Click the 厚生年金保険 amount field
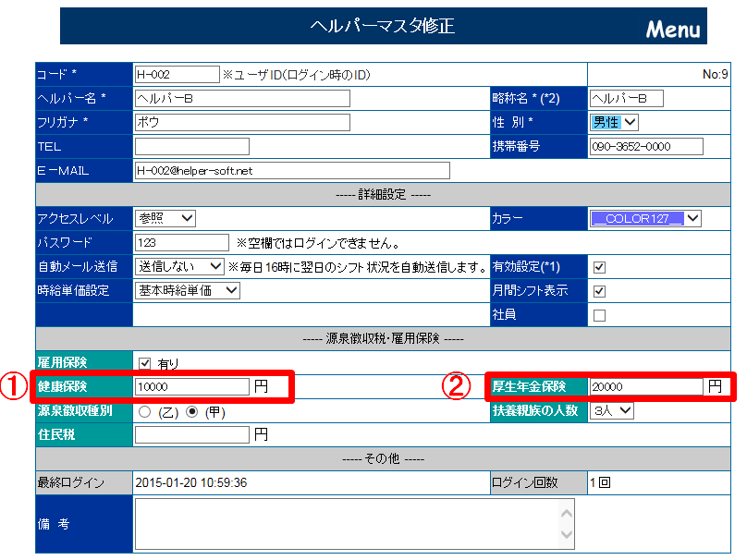The width and height of the screenshot is (747, 560). coord(644,386)
